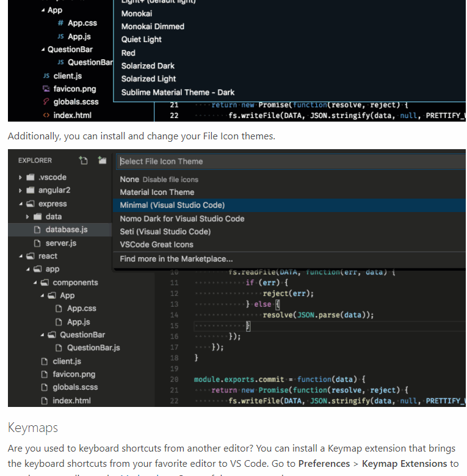Click the JS icon beside App.js
Viewport: 467px width, 476px height.
(60, 37)
